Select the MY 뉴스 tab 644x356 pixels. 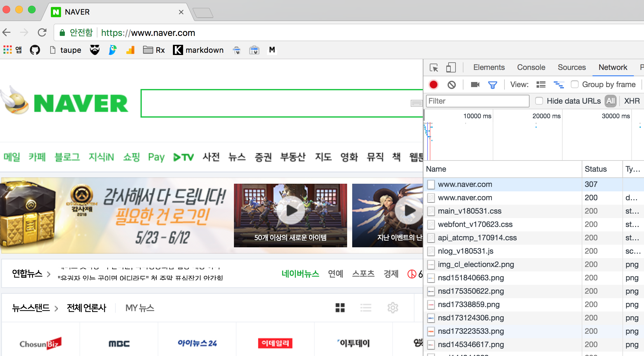click(140, 308)
